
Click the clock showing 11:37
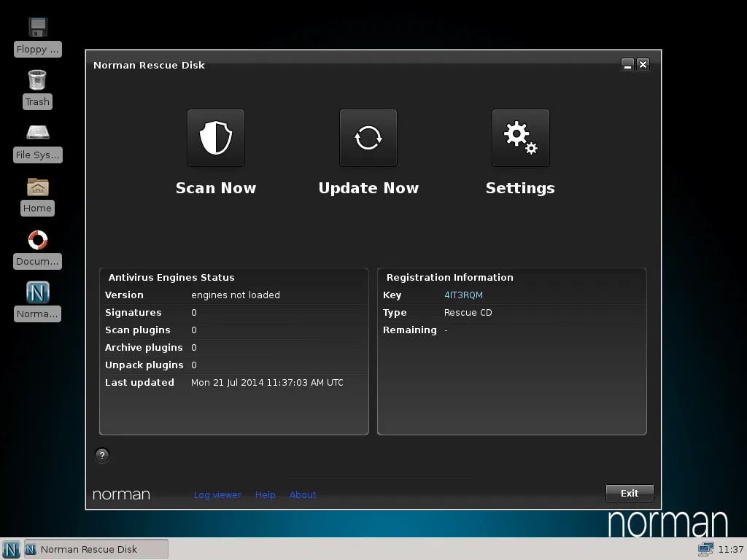click(731, 550)
